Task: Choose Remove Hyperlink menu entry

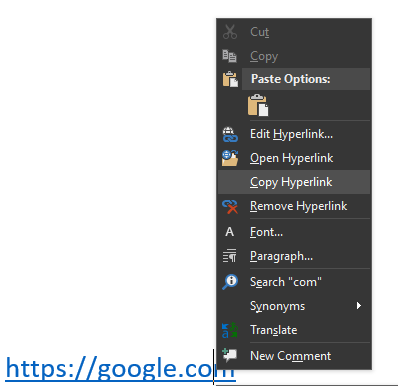Action: (294, 206)
